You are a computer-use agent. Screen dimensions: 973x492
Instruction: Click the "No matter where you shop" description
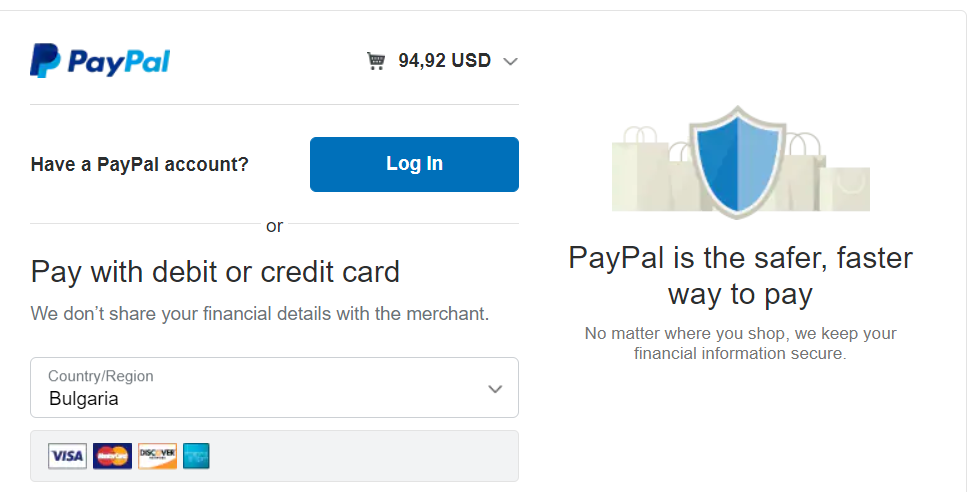(x=740, y=343)
